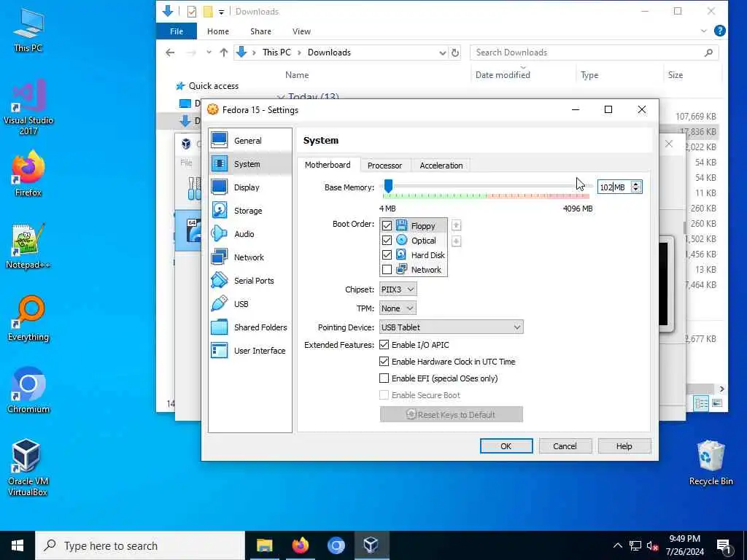The width and height of the screenshot is (747, 560).
Task: Click Firefox taskbar icon
Action: coord(301,545)
